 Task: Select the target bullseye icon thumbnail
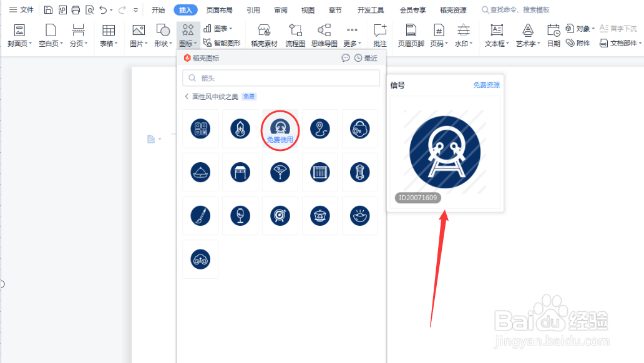[280, 216]
